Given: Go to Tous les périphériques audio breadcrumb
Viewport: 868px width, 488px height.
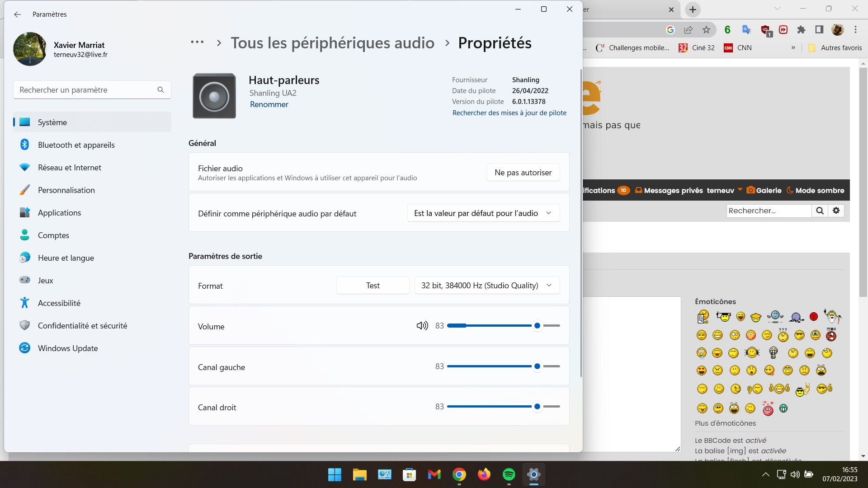Looking at the screenshot, I should (332, 43).
